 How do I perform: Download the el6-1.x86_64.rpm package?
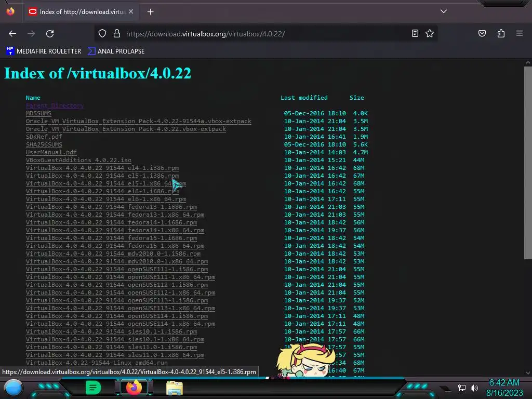(x=106, y=199)
